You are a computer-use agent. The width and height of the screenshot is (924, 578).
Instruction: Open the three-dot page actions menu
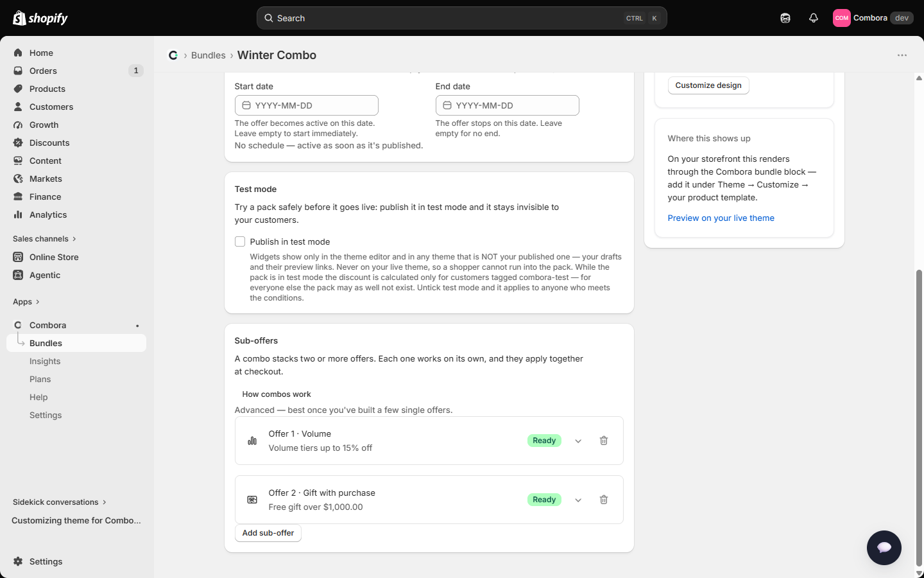tap(902, 55)
